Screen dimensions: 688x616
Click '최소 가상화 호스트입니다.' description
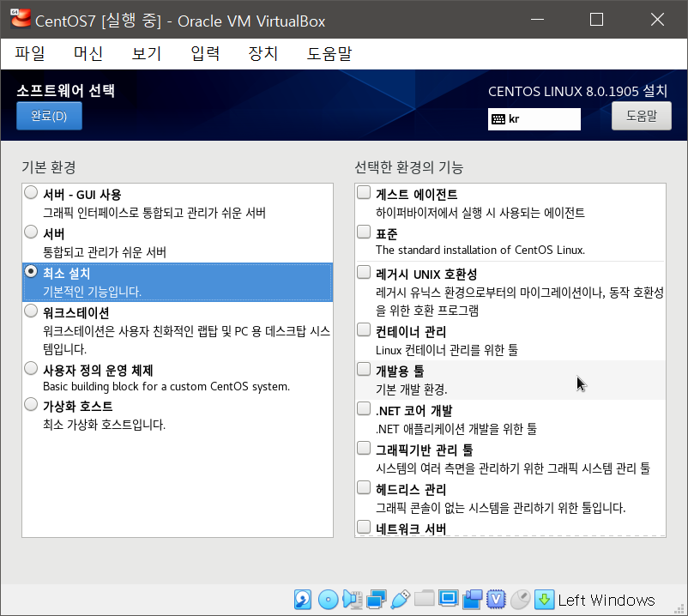coord(105,425)
